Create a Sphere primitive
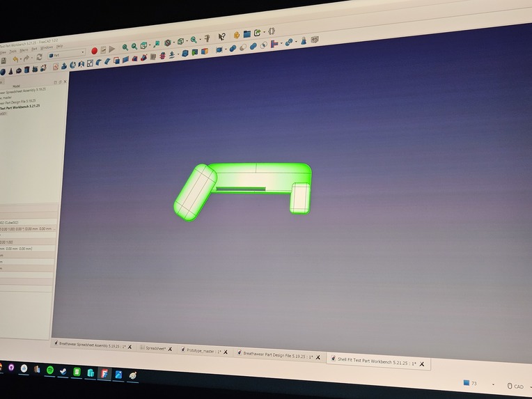The image size is (532, 399). coord(3,72)
